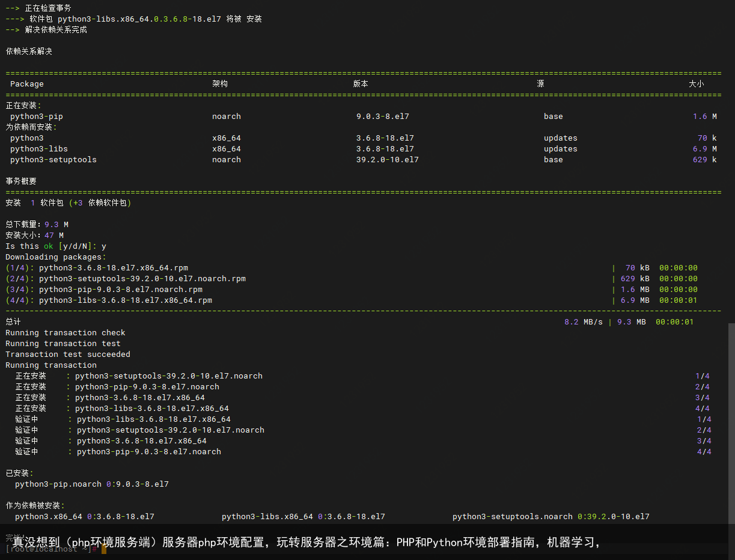Click size '629 k' in the package table
The image size is (735, 560).
click(x=705, y=160)
